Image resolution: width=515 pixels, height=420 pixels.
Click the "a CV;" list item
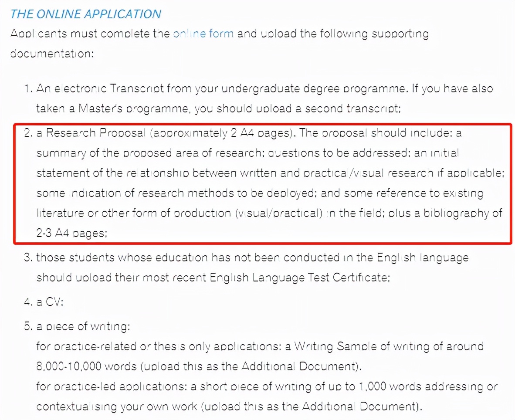(50, 302)
